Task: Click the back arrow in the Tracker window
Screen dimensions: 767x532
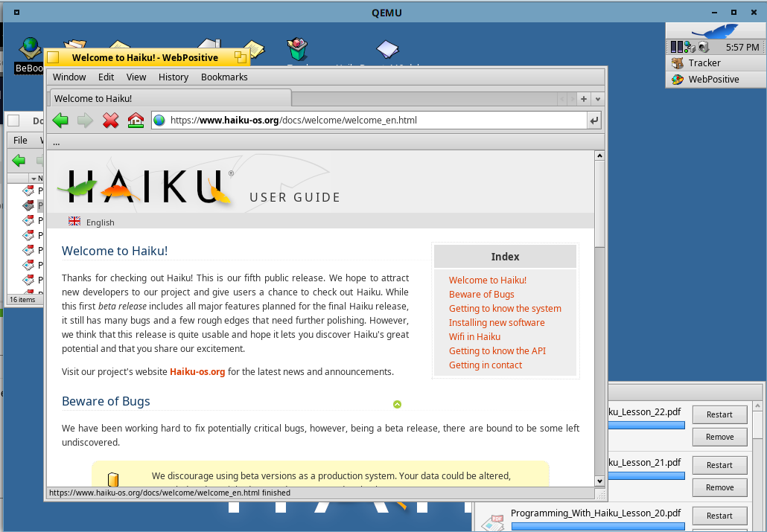Action: 19,160
